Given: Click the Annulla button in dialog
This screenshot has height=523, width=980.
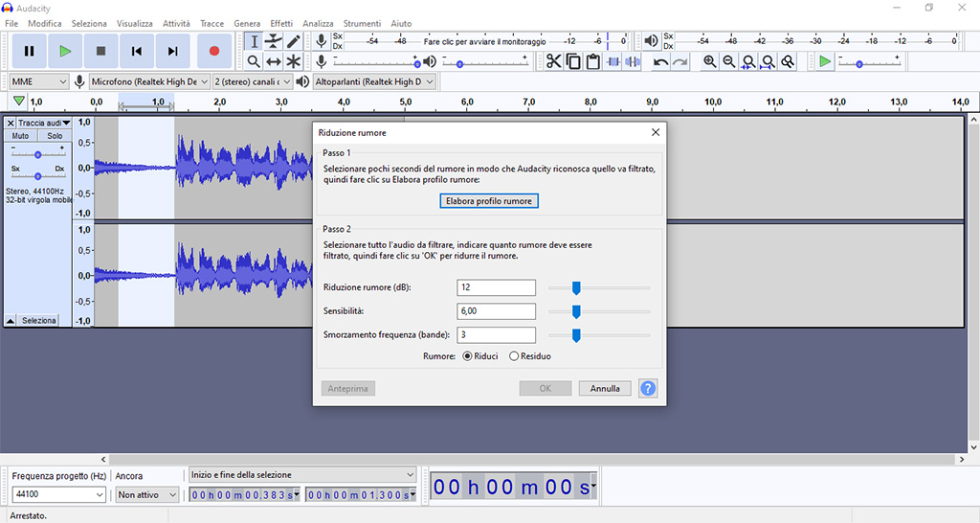Looking at the screenshot, I should [x=605, y=389].
